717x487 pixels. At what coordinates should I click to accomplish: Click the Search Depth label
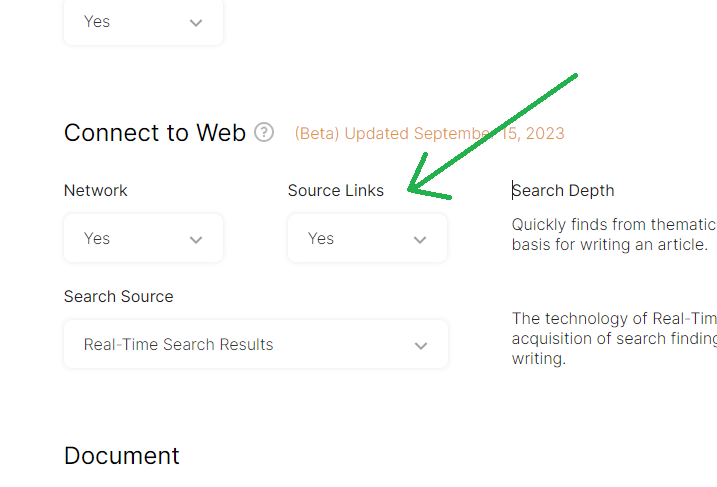[563, 190]
